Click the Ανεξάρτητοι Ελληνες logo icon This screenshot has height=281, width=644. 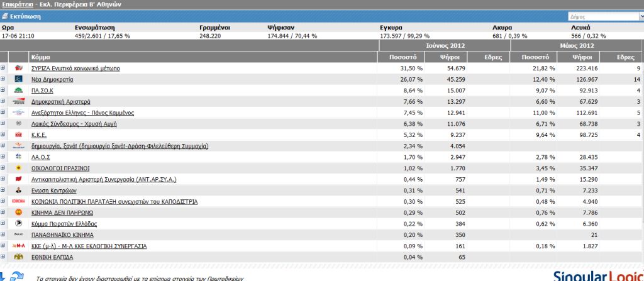pyautogui.click(x=19, y=113)
